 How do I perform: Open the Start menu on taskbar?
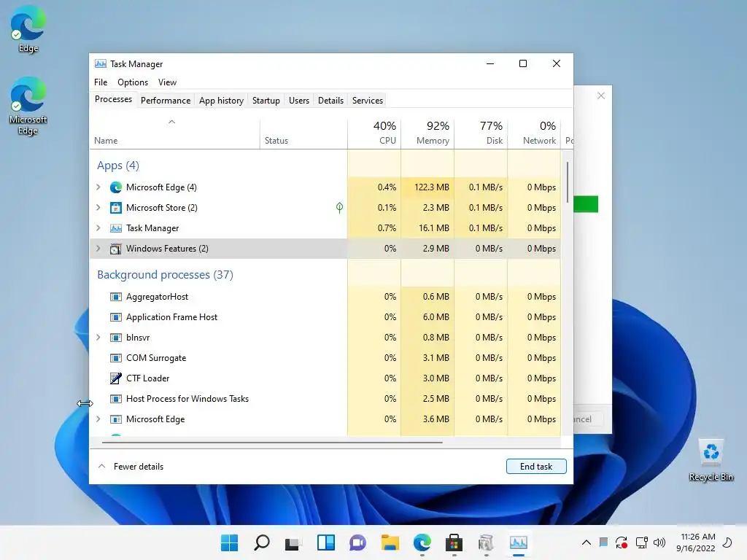pos(230,542)
